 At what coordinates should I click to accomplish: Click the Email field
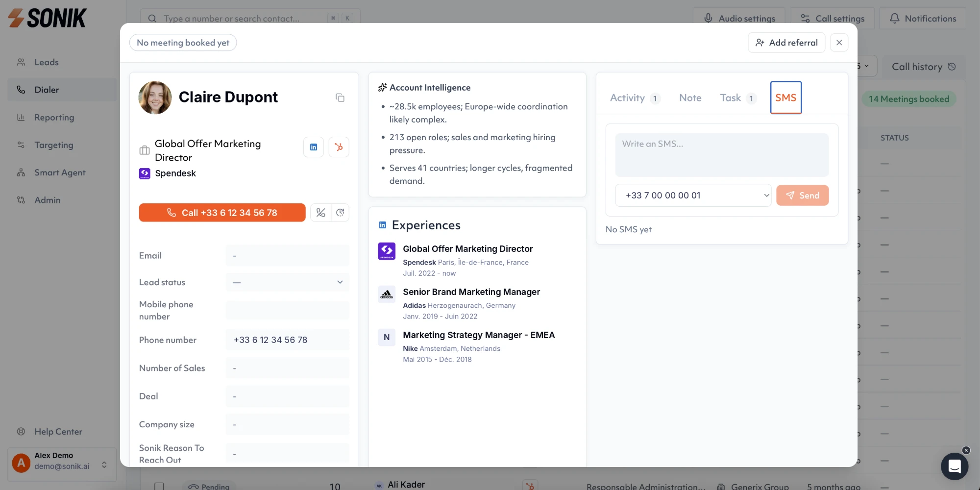[x=288, y=256]
